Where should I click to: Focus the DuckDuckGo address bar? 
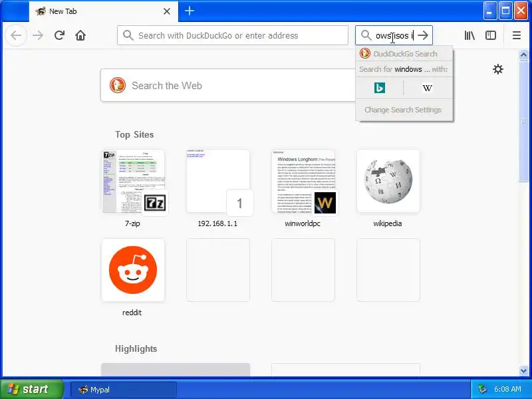pos(232,35)
